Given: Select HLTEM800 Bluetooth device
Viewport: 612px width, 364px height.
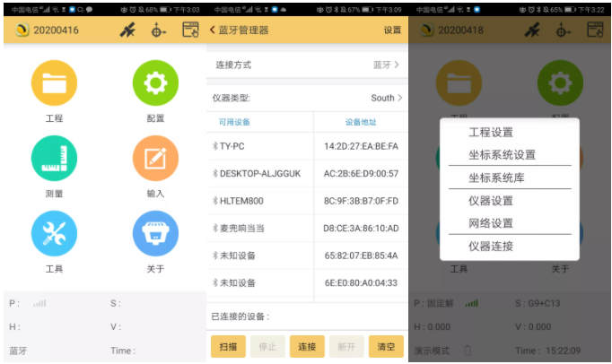Looking at the screenshot, I should click(x=238, y=201).
